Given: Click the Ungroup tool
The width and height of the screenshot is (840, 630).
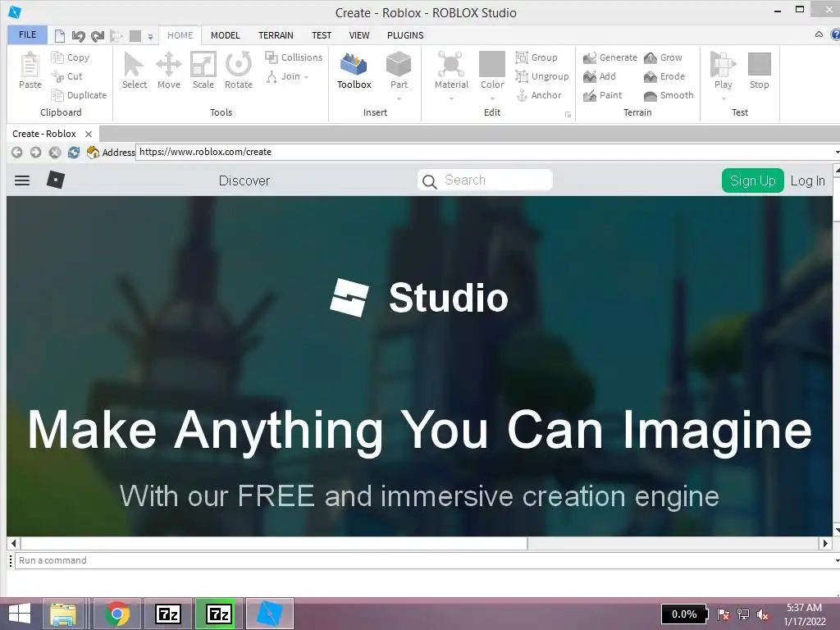Looking at the screenshot, I should click(542, 76).
